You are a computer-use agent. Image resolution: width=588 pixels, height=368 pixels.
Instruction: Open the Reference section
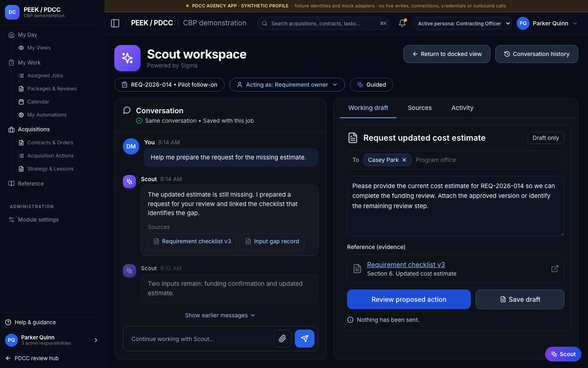coord(31,184)
